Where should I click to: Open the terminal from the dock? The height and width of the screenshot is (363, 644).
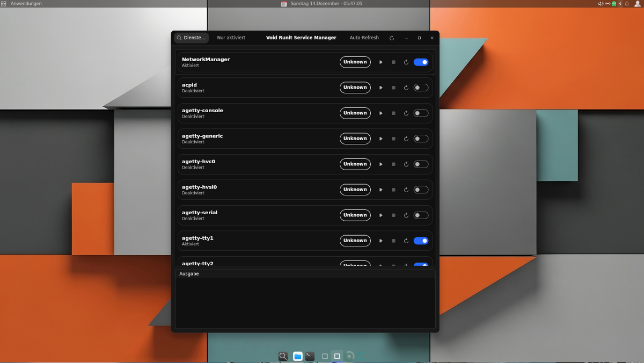click(310, 356)
